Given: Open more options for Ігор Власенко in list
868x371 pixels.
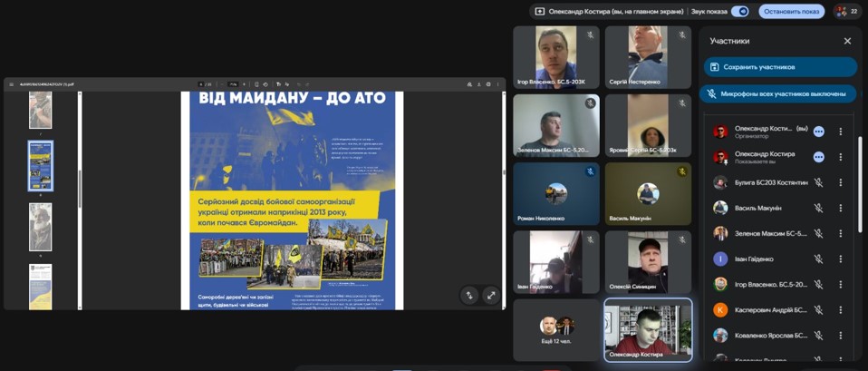Looking at the screenshot, I should (840, 284).
